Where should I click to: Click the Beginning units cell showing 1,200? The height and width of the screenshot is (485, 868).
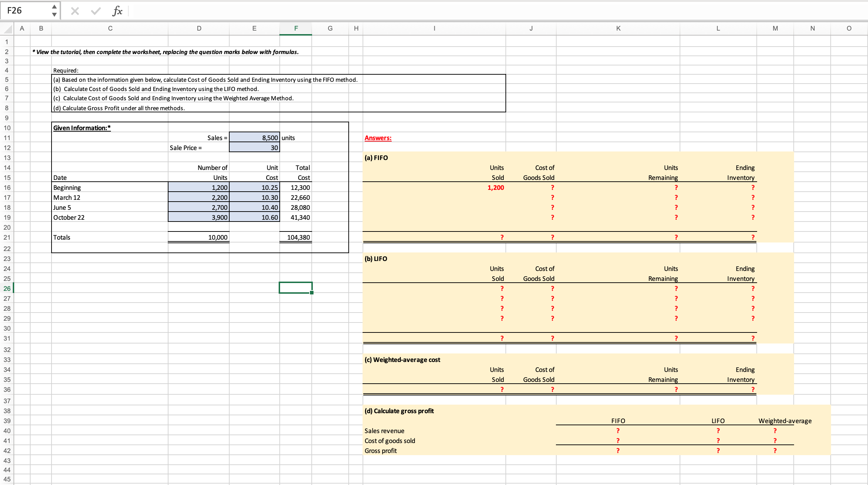coord(199,187)
